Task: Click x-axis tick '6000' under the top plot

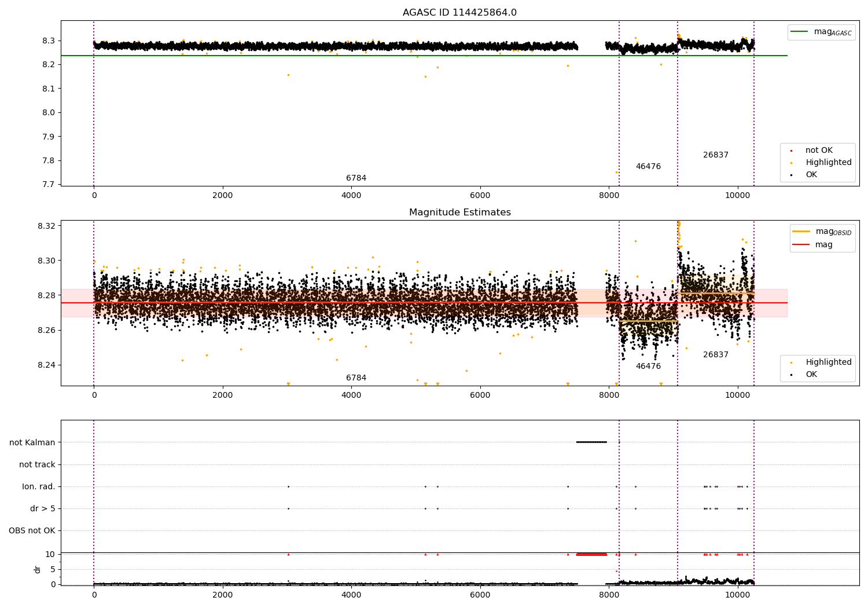Action: (x=480, y=196)
